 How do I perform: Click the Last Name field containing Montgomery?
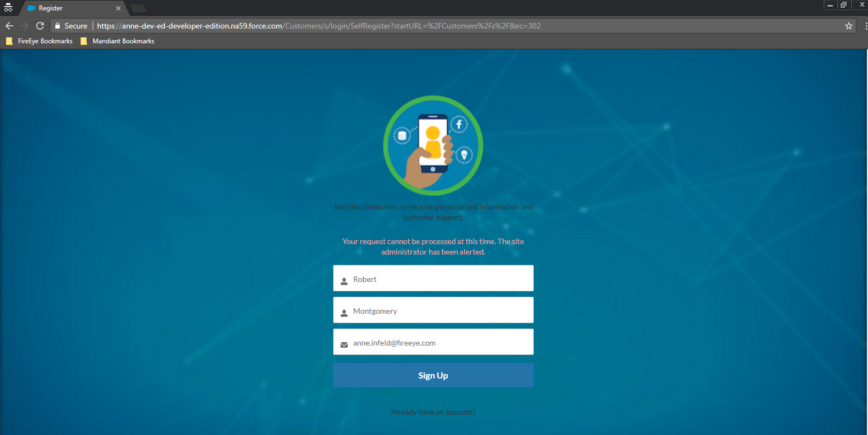(x=433, y=310)
